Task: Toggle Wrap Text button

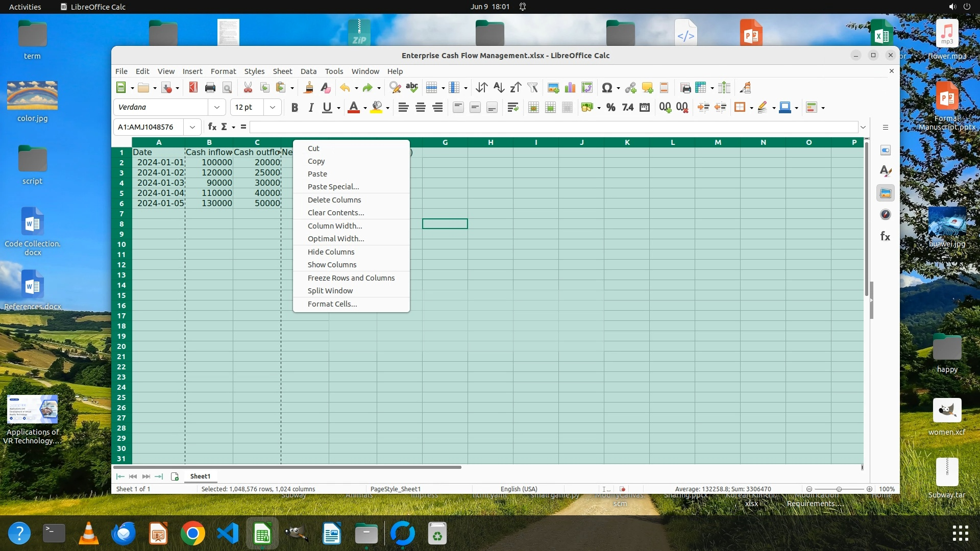Action: (x=512, y=107)
